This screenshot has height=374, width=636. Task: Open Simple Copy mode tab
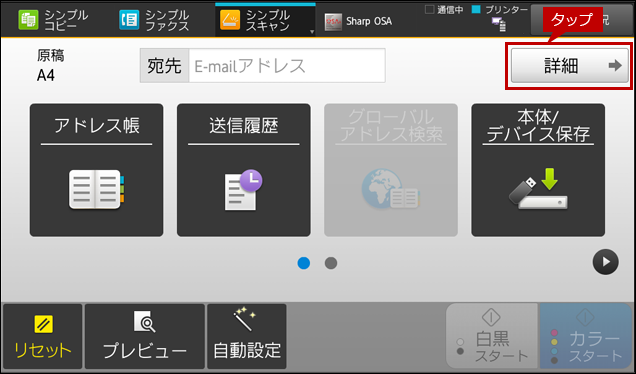click(x=54, y=20)
